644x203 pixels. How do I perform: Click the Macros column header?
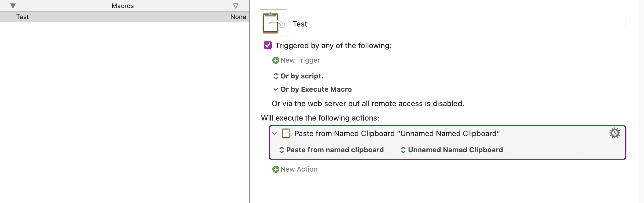click(x=123, y=6)
